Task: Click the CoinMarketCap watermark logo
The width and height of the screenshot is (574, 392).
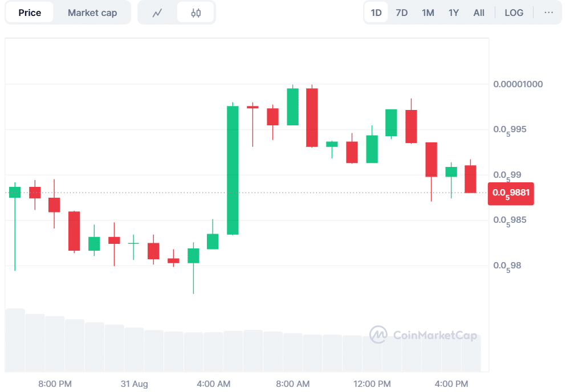Action: [x=423, y=335]
